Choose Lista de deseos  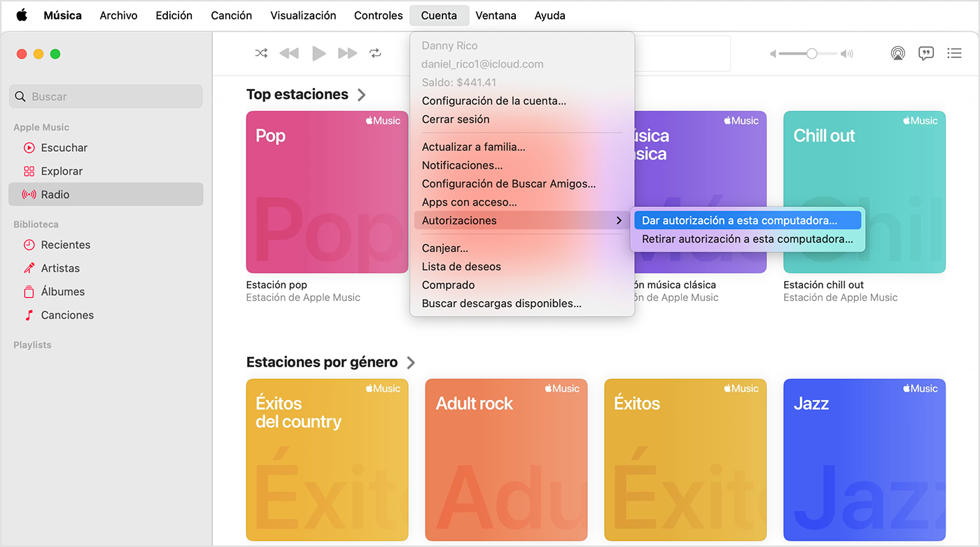click(x=522, y=267)
